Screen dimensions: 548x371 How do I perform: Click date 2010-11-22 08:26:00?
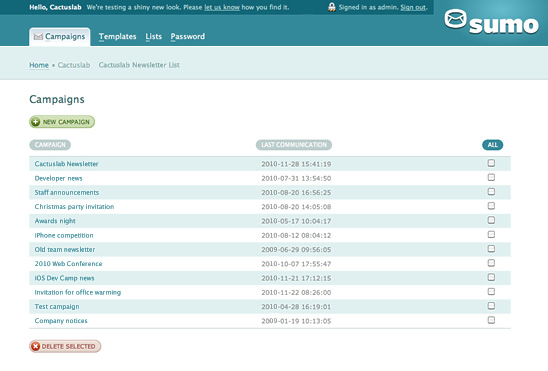coord(296,292)
